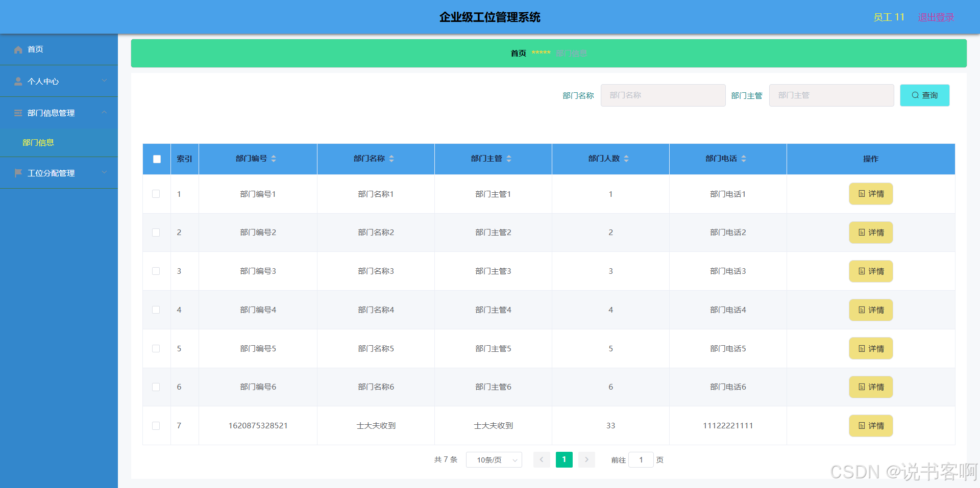Open 首页 in the sidebar
The height and width of the screenshot is (488, 980).
coord(59,49)
